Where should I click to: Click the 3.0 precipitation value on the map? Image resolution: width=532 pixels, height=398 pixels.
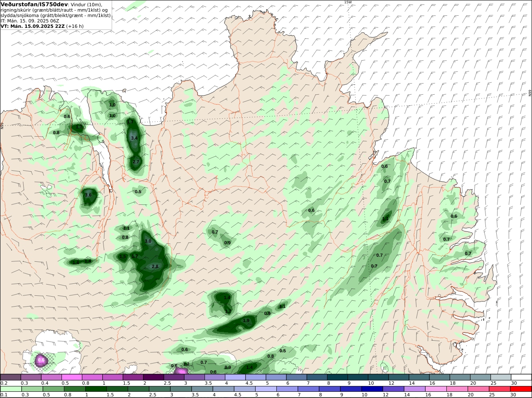(x=148, y=241)
